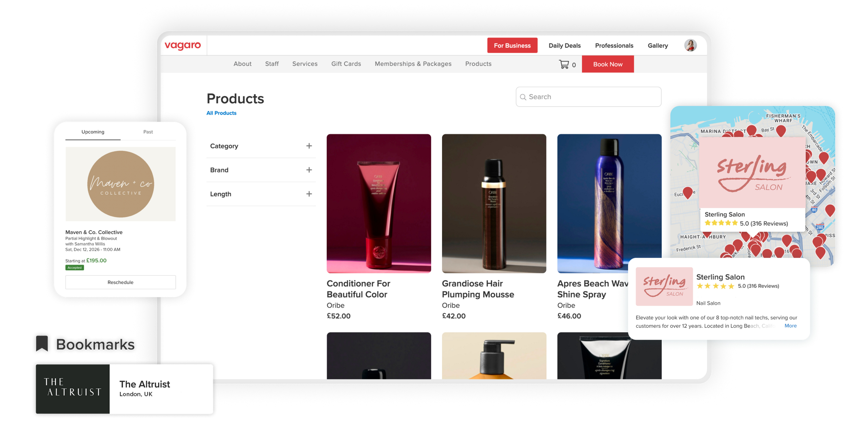Click Sterling Salon logo in listing card
The height and width of the screenshot is (439, 868).
(664, 286)
